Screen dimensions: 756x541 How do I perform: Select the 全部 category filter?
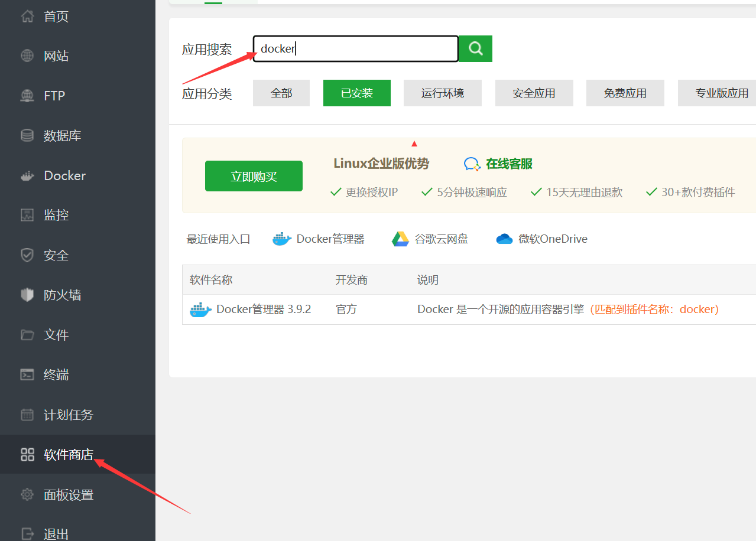click(281, 93)
